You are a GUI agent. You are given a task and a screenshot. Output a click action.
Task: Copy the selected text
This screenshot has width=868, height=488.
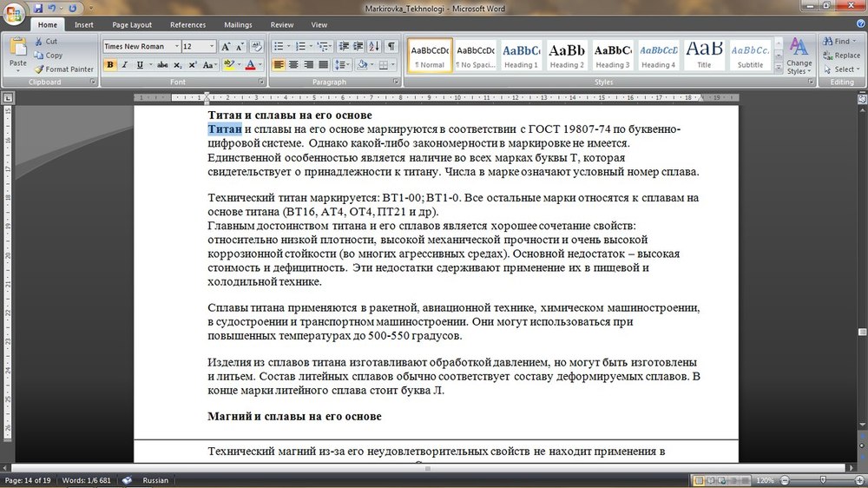48,56
